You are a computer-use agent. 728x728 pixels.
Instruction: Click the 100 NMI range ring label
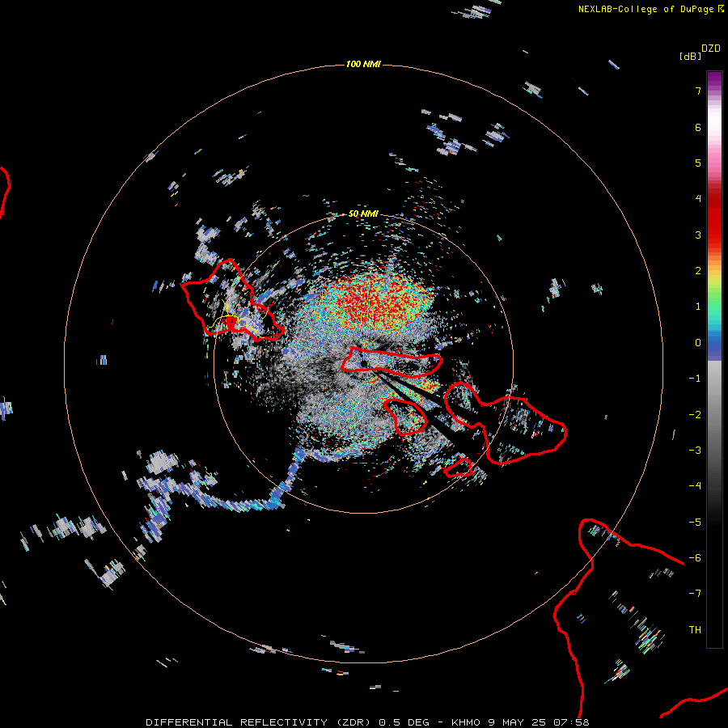tap(363, 64)
